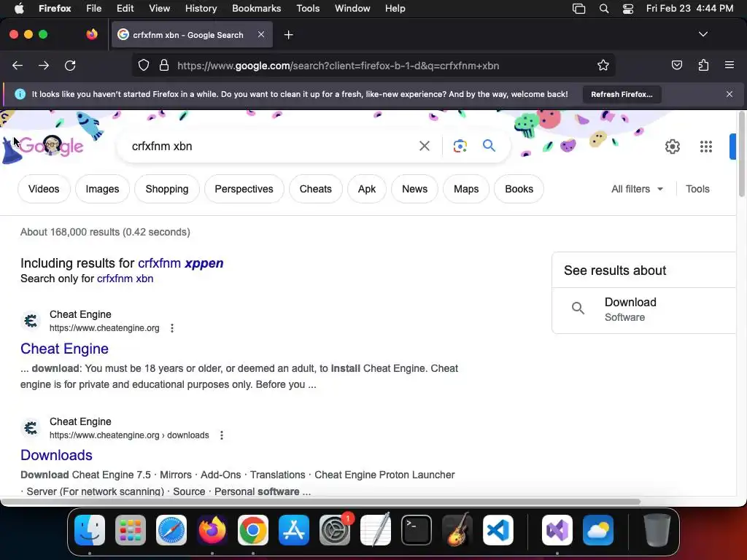
Task: Launch Safari from the Dock
Action: click(171, 530)
